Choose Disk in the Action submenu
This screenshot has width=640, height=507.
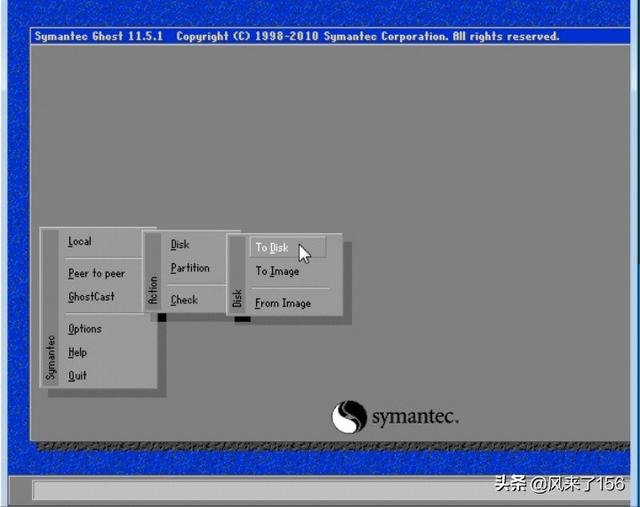coord(180,244)
